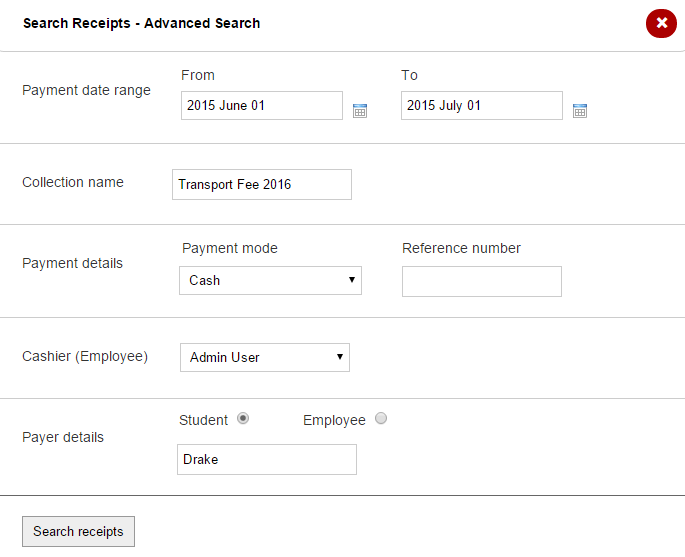The width and height of the screenshot is (685, 557).
Task: Click the From date field
Action: click(262, 106)
